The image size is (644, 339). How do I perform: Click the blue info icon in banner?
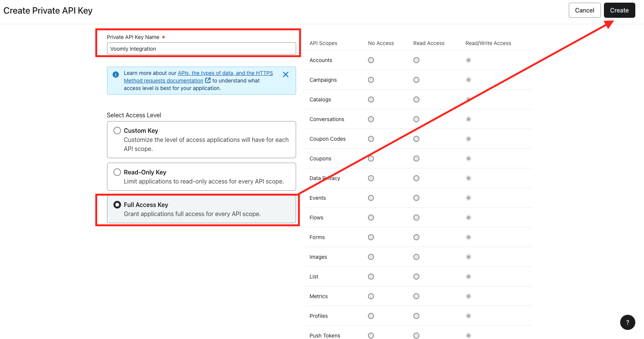click(116, 75)
